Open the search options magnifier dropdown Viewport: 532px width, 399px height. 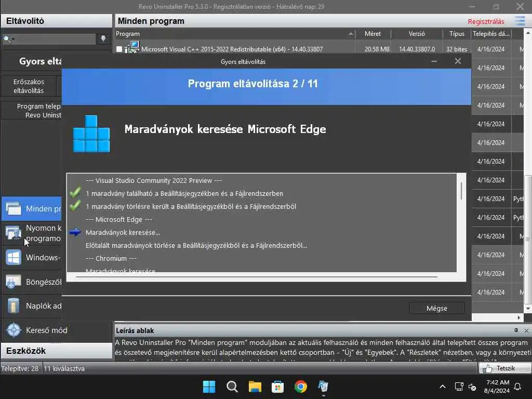8,39
